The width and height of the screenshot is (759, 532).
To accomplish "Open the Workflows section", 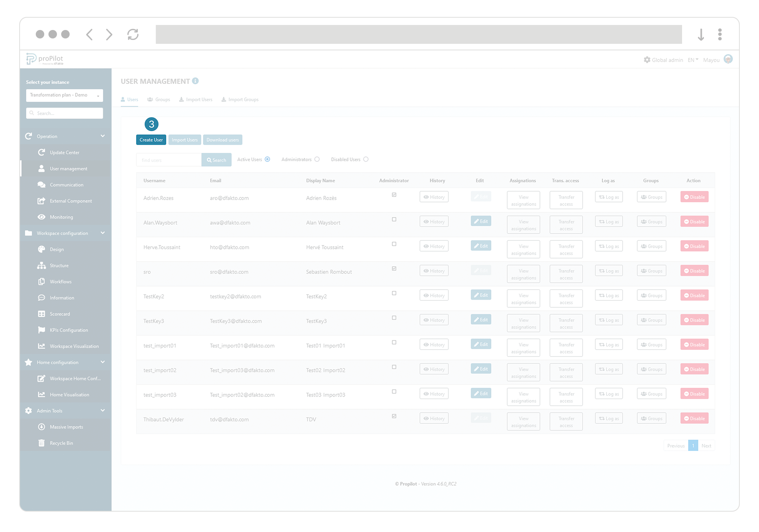I will pyautogui.click(x=60, y=281).
